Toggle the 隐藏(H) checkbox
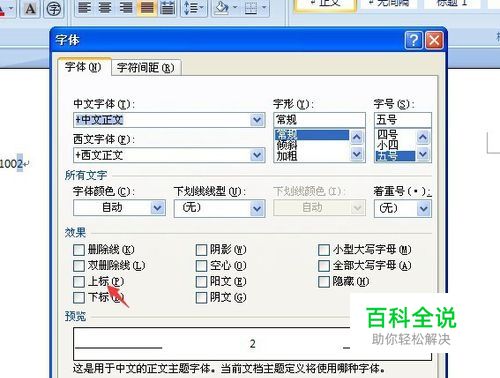The width and height of the screenshot is (500, 378). [324, 282]
